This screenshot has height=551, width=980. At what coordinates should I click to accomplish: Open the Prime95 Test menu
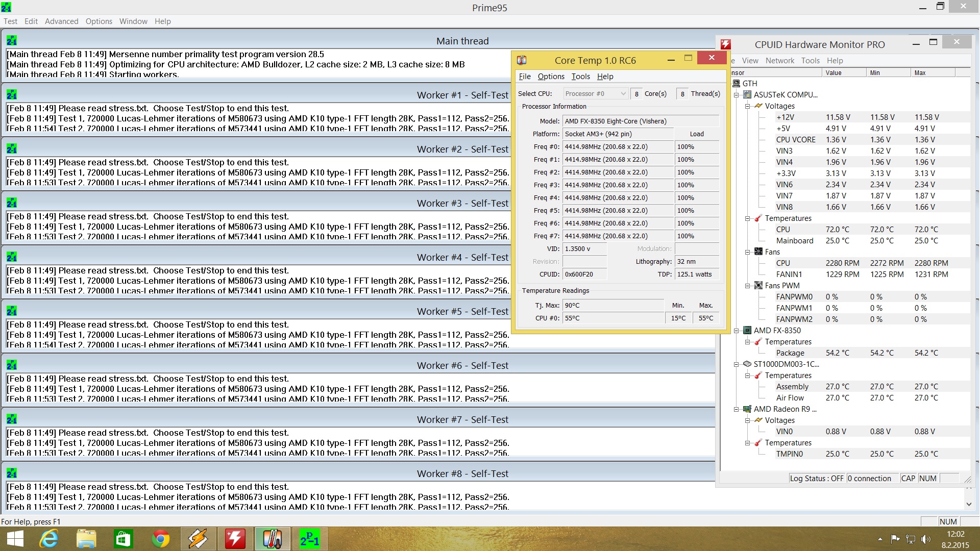[x=10, y=21]
